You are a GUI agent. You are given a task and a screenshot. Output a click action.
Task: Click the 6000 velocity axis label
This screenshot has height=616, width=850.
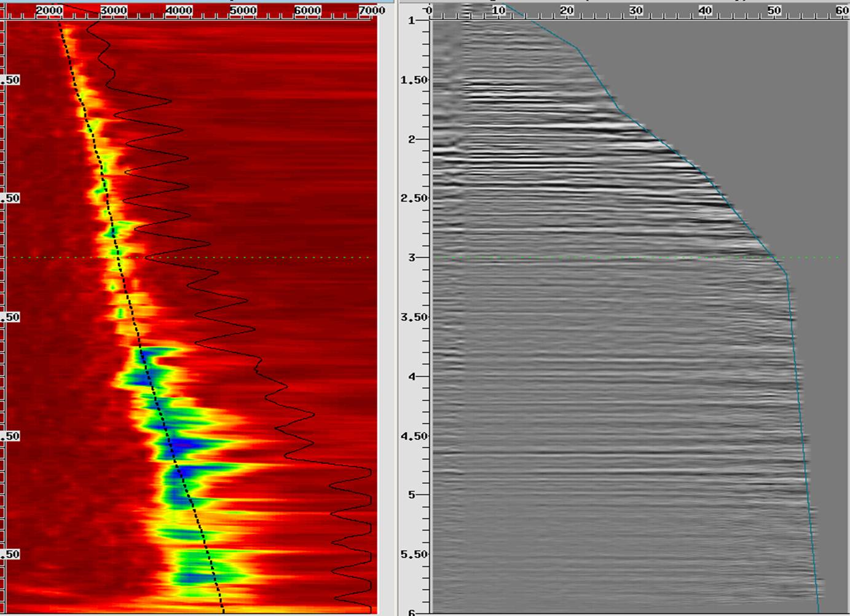pyautogui.click(x=307, y=10)
